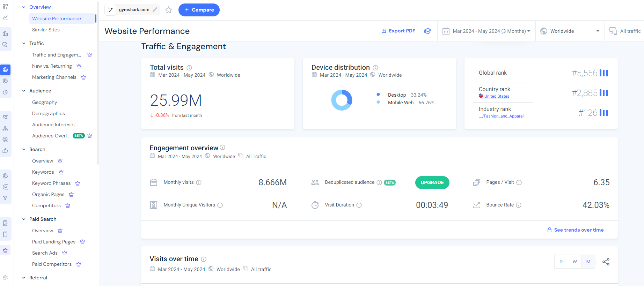Click the thumbs-up icon in left rail

click(x=5, y=151)
